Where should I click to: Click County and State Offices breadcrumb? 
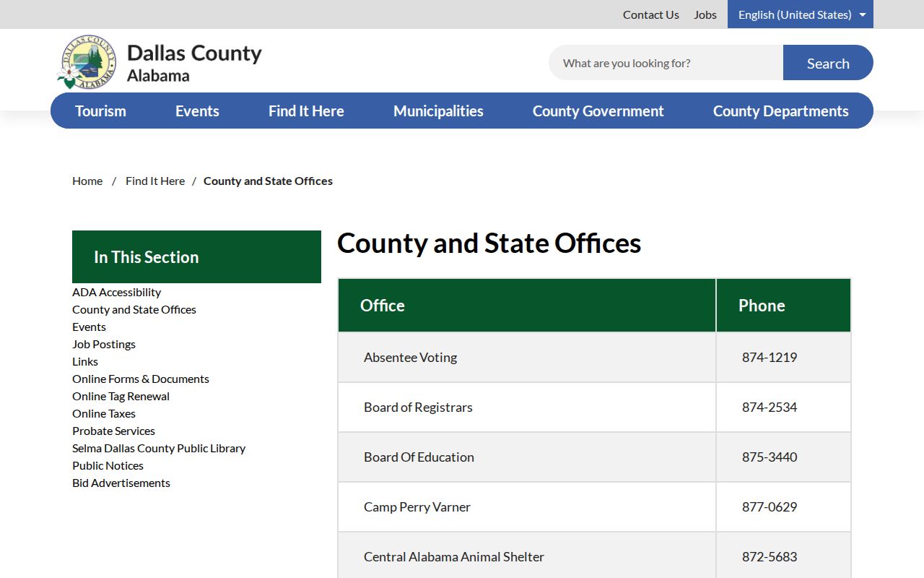pos(268,181)
